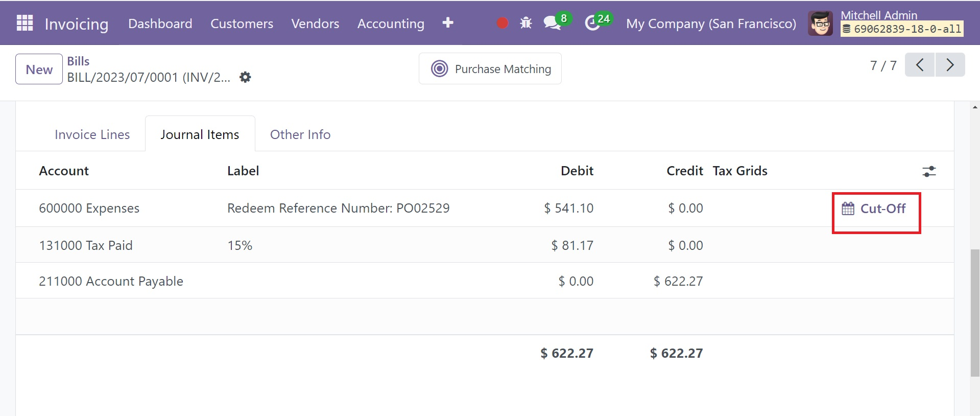Go to the previous record
Screen dimensions: 980x416
[x=920, y=65]
